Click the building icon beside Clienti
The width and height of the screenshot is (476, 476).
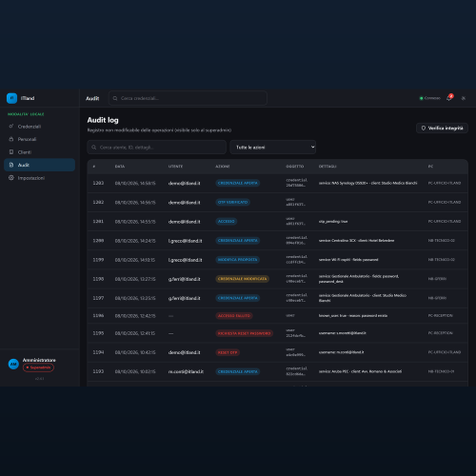[11, 152]
